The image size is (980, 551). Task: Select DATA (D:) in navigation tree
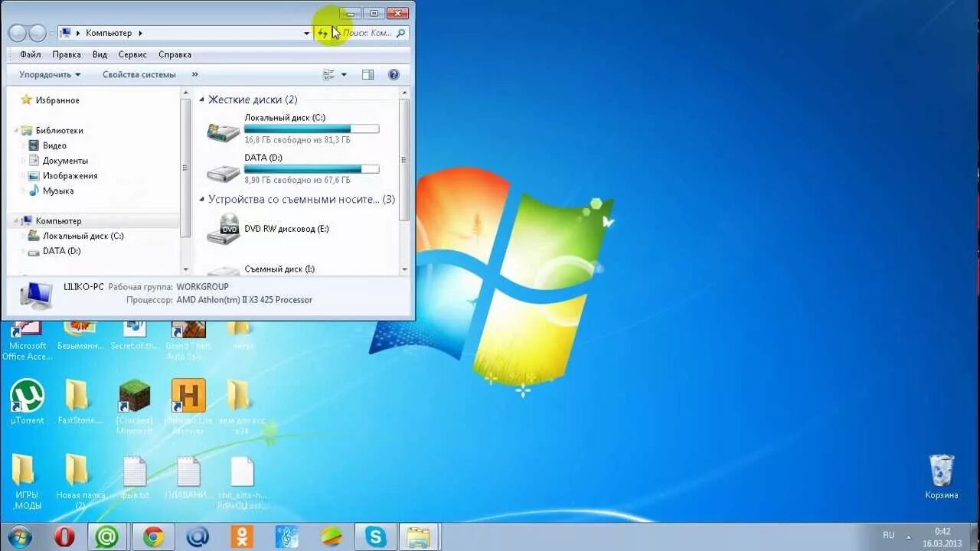(61, 251)
